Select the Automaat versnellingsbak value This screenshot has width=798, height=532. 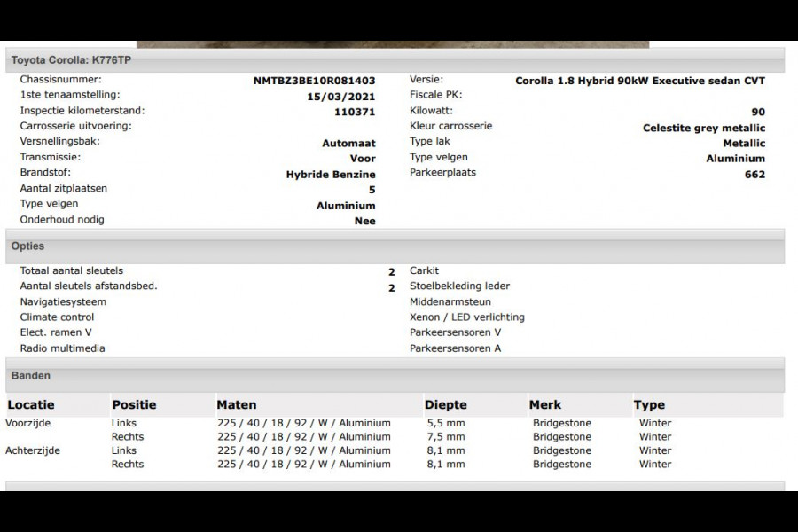tap(348, 142)
